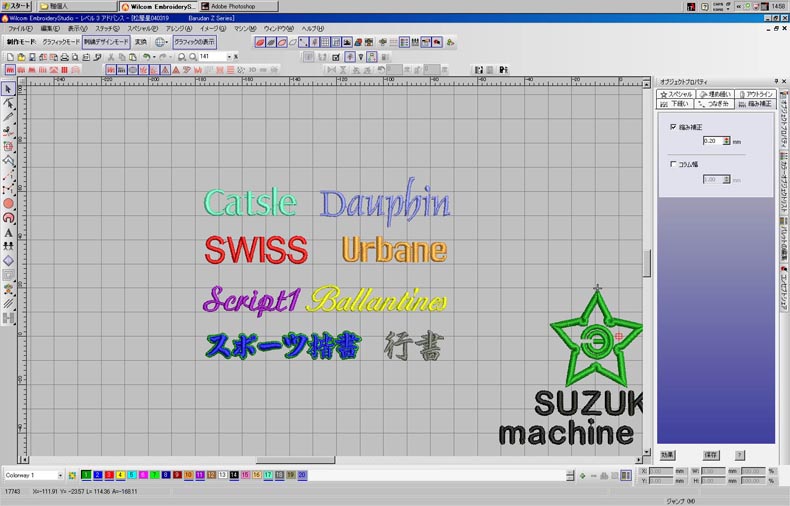The width and height of the screenshot is (790, 506).
Task: Click the Open folder icon
Action: (21, 57)
